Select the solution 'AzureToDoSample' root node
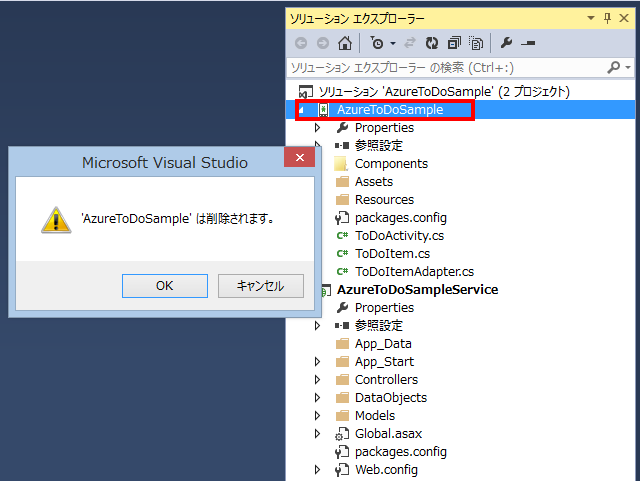This screenshot has width=640, height=481. [444, 91]
